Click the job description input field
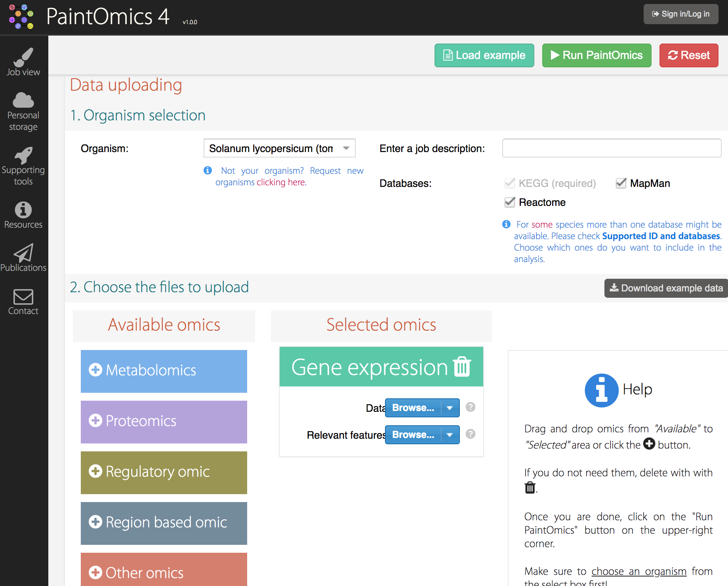This screenshot has height=586, width=728. point(612,148)
